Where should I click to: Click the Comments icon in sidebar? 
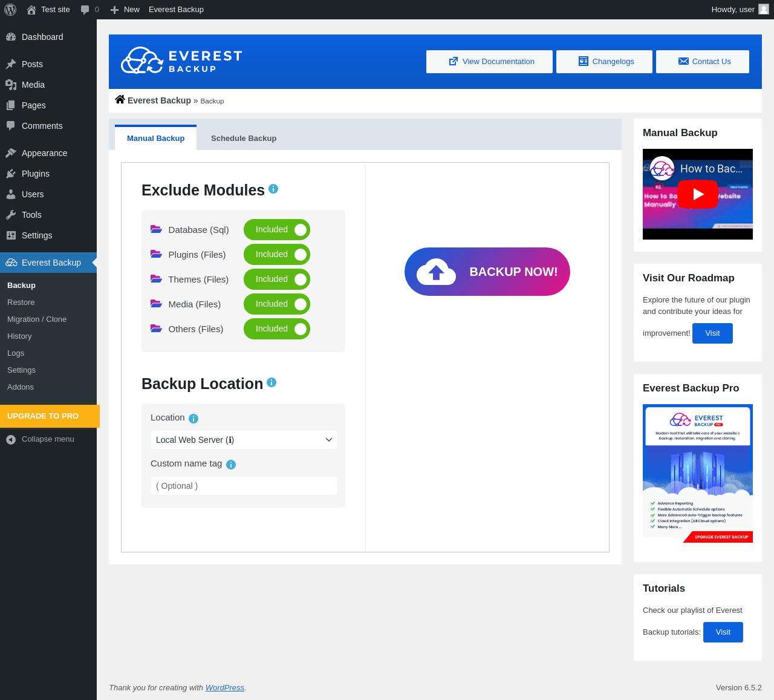pos(11,126)
